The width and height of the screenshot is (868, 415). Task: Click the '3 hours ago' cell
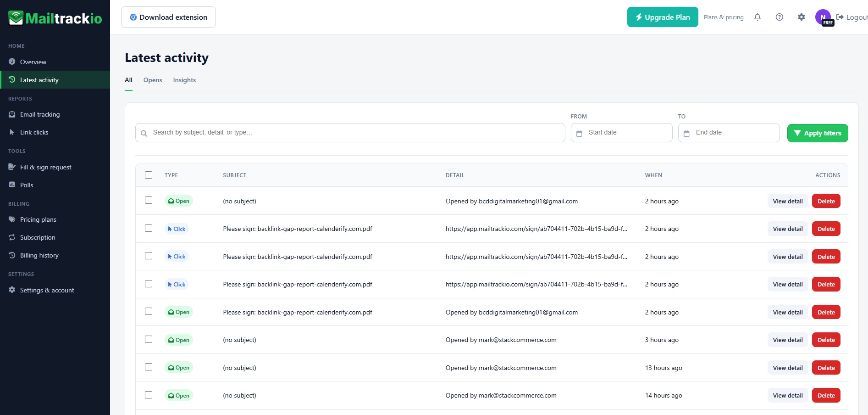pos(662,340)
